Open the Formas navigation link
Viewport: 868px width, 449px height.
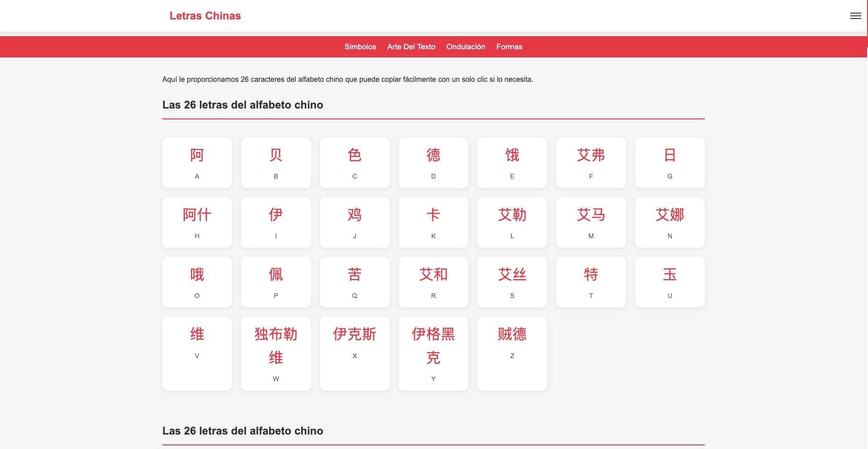(x=509, y=47)
